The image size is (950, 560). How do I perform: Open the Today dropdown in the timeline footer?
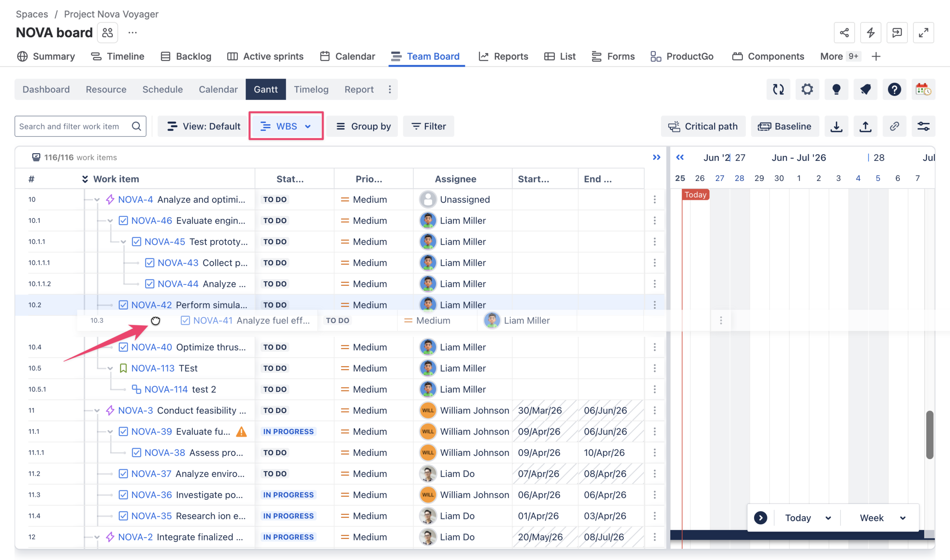tap(807, 518)
